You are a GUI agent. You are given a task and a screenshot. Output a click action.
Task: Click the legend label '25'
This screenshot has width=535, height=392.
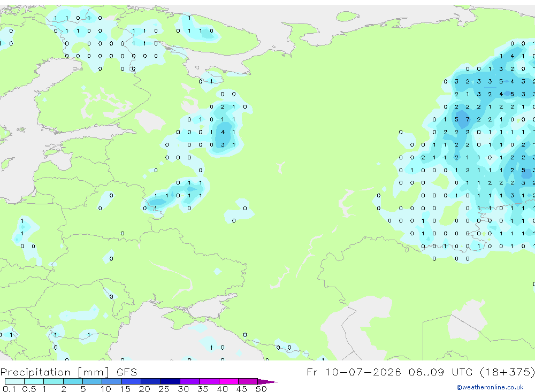tap(164, 389)
